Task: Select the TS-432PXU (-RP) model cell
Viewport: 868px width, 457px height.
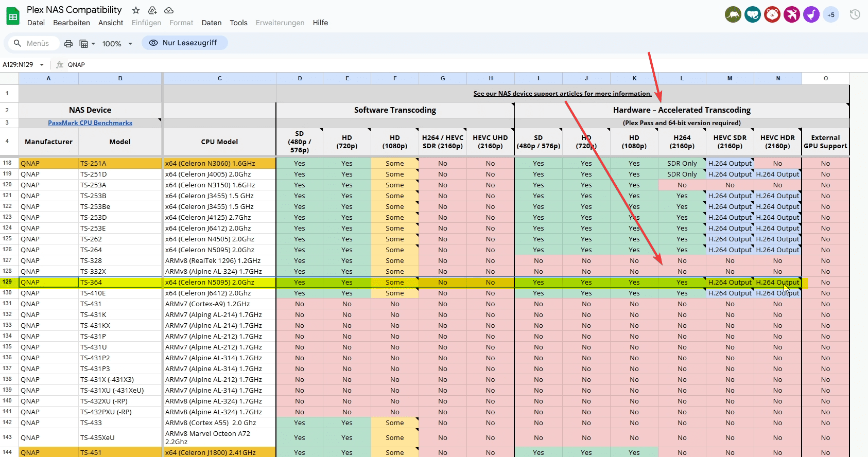Action: [x=120, y=412]
